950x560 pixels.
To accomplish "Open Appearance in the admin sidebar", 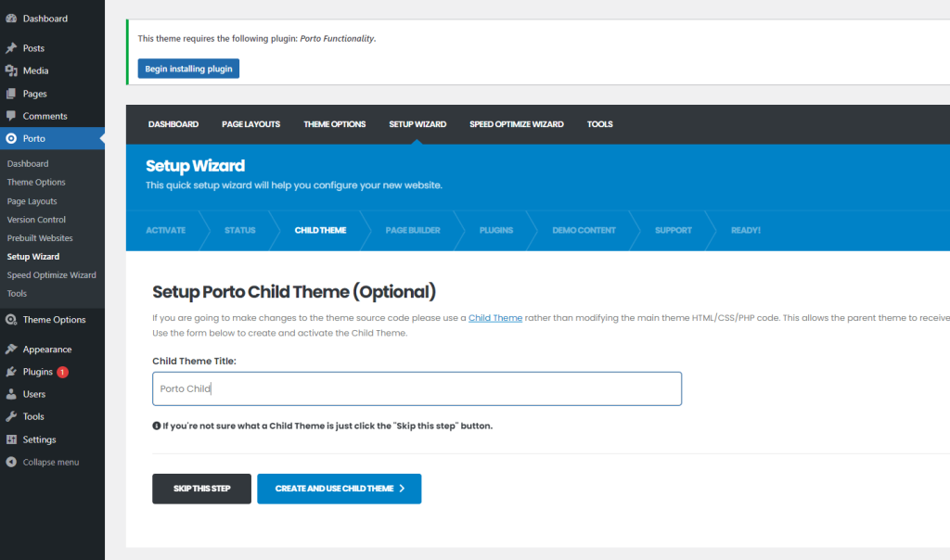I will point(52,350).
